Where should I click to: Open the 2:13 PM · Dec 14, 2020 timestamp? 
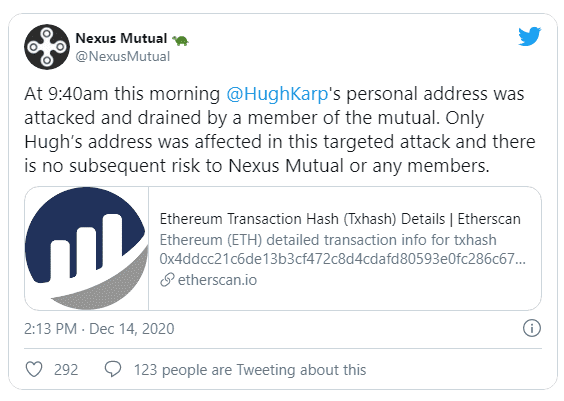99,329
